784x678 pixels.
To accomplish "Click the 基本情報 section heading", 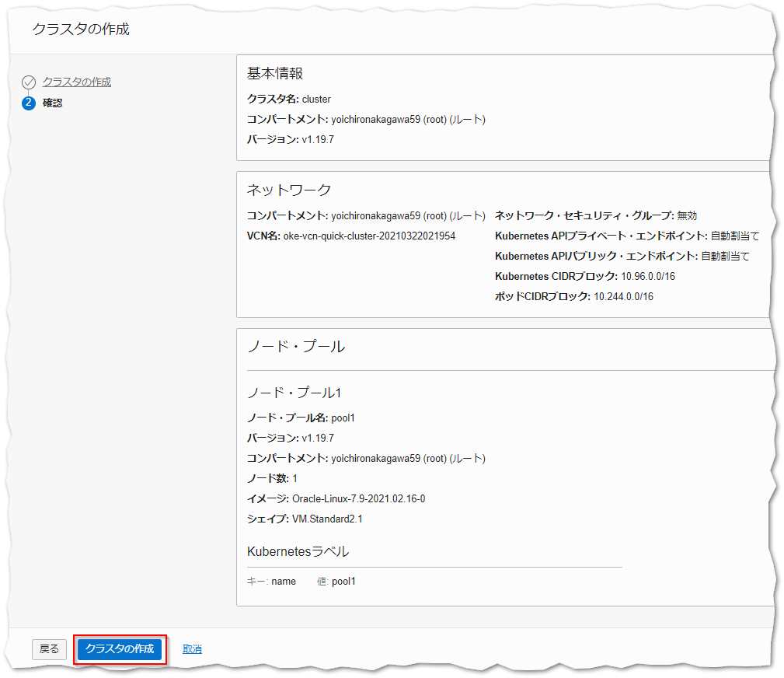I will point(274,73).
